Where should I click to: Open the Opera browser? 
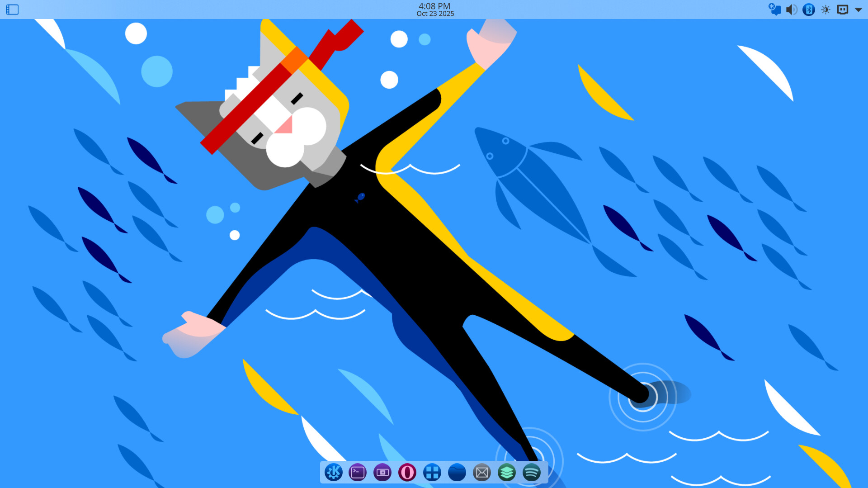(407, 473)
